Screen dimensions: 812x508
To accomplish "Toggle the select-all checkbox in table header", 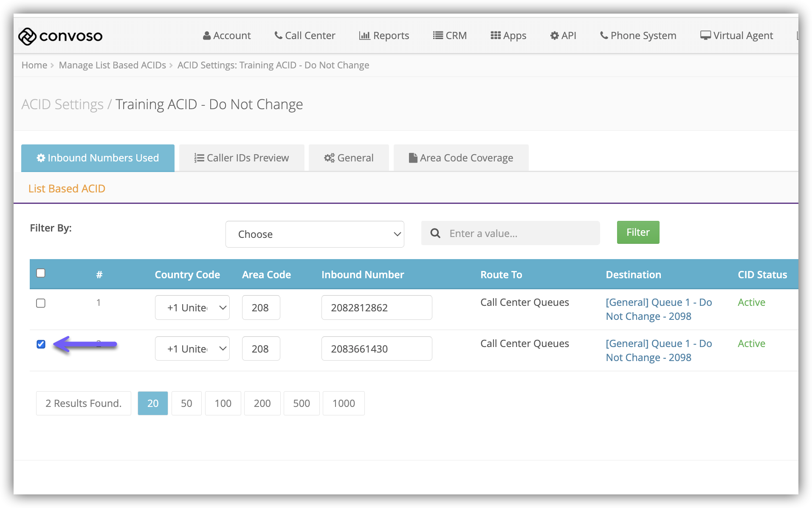I will 41,273.
